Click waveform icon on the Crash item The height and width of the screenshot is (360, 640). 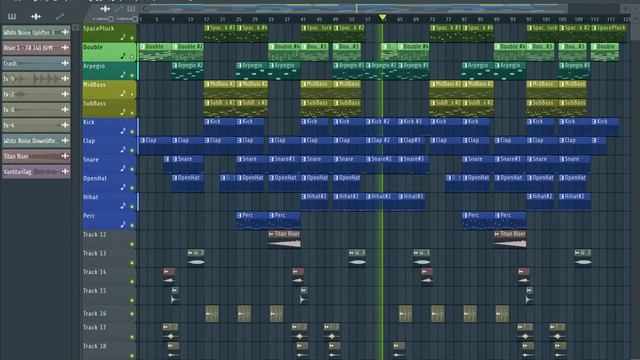65,63
